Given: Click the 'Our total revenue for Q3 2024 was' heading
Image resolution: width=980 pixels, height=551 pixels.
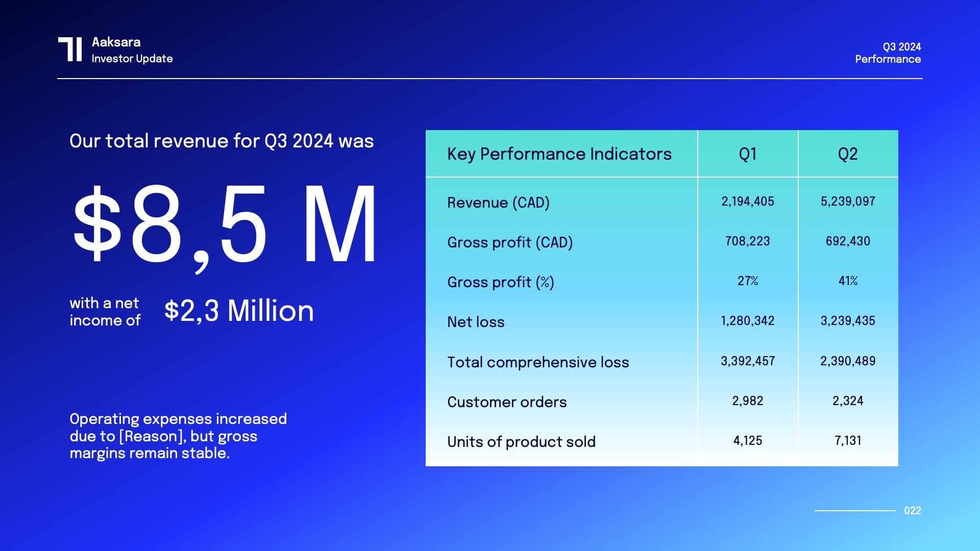Looking at the screenshot, I should click(x=222, y=141).
